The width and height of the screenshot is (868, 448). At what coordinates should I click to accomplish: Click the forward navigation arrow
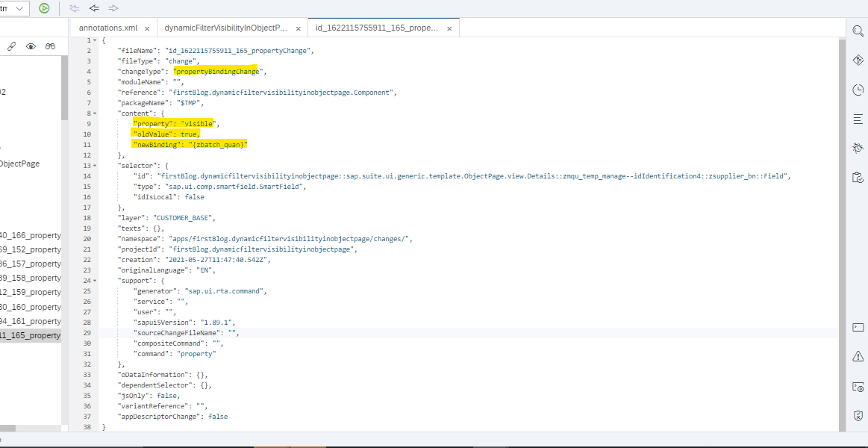coord(113,8)
